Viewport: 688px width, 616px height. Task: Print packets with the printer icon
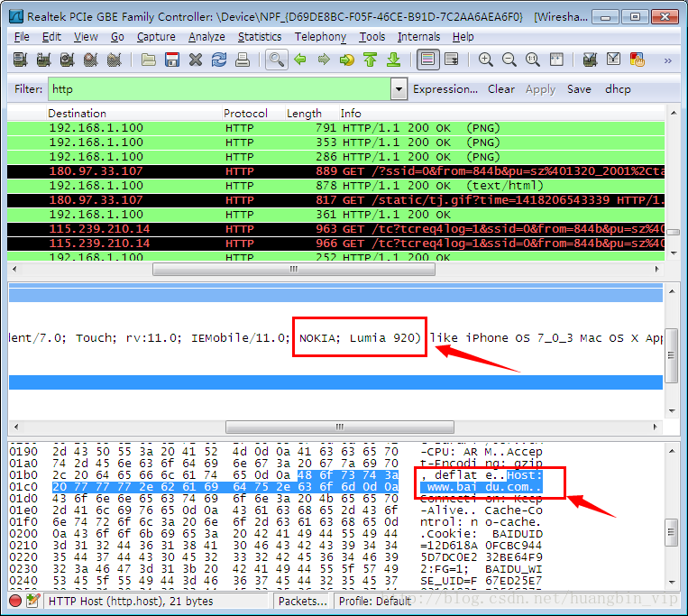coord(243,60)
